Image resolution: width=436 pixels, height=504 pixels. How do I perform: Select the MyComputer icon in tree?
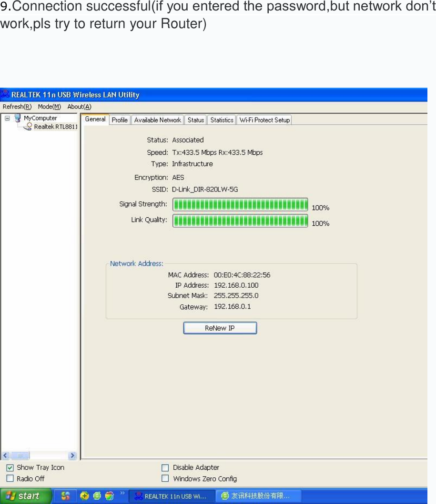pos(18,118)
